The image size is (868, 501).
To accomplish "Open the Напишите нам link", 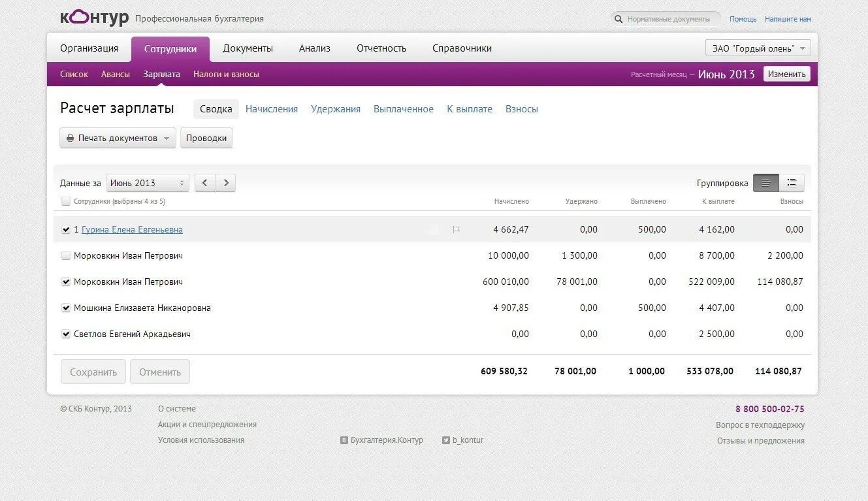I will pos(788,19).
